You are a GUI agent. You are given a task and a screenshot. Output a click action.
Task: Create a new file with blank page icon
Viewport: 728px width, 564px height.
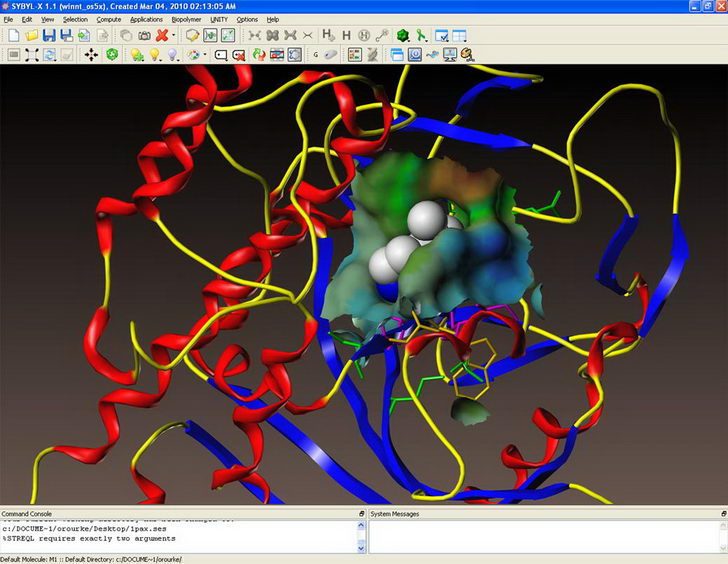pos(14,35)
